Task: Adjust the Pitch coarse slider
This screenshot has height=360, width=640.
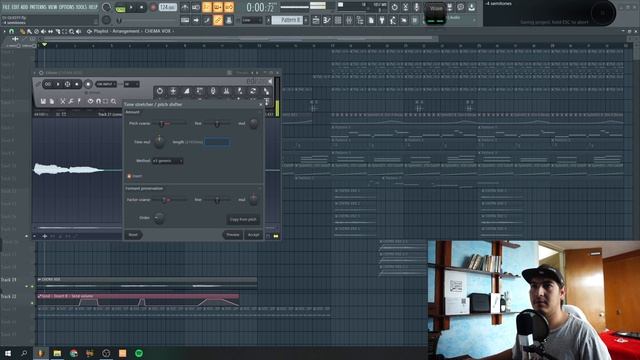Action: pos(169,123)
